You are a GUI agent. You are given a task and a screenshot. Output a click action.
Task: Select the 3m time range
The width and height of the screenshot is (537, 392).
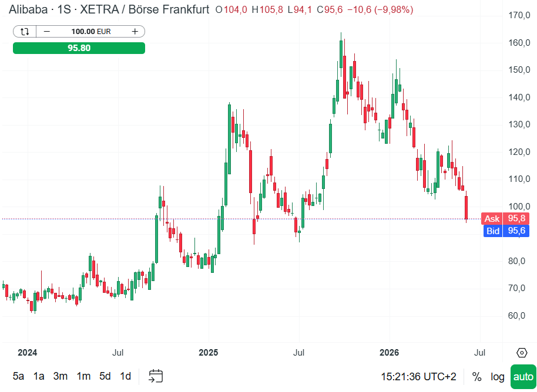point(61,376)
